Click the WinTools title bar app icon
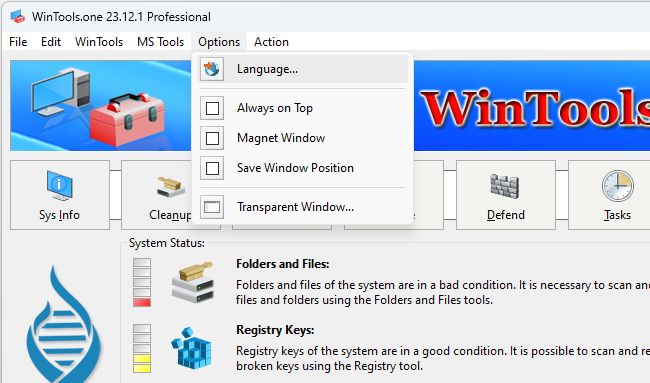The width and height of the screenshot is (650, 383). pyautogui.click(x=17, y=17)
